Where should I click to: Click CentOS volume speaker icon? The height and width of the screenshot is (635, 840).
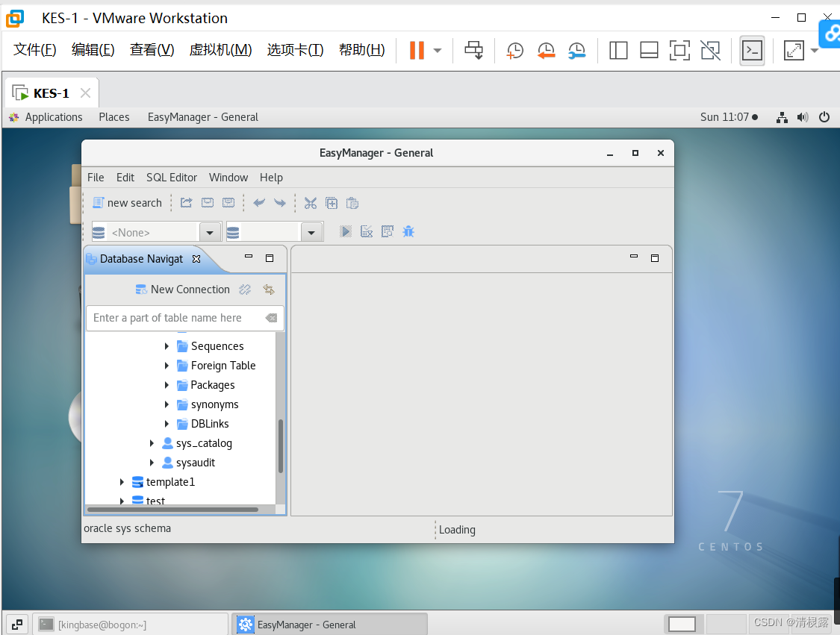(803, 117)
